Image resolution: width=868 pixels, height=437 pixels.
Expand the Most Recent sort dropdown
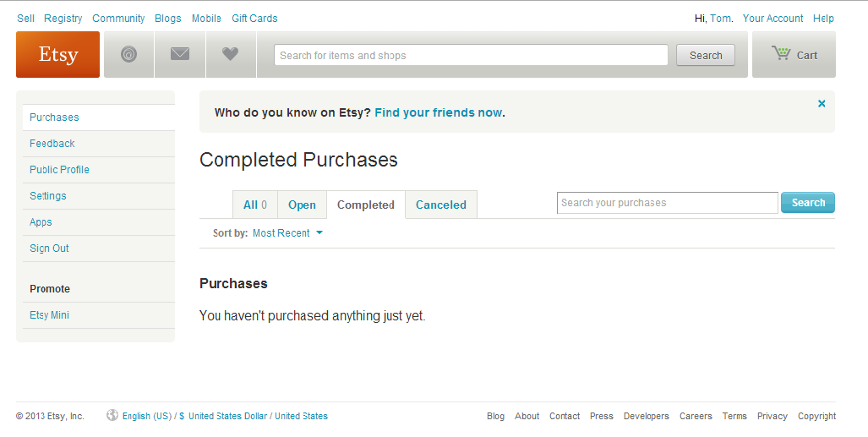click(287, 233)
